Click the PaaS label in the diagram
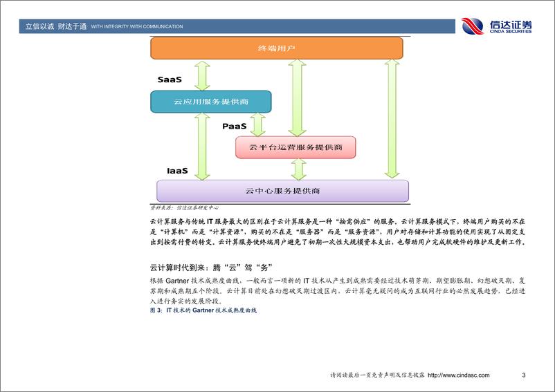This screenshot has height=392, width=555. tap(235, 127)
